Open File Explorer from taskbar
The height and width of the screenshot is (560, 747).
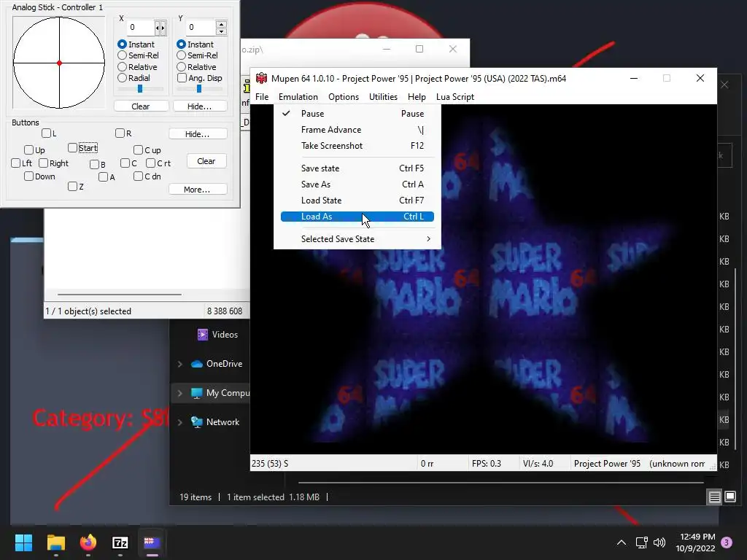pyautogui.click(x=55, y=542)
